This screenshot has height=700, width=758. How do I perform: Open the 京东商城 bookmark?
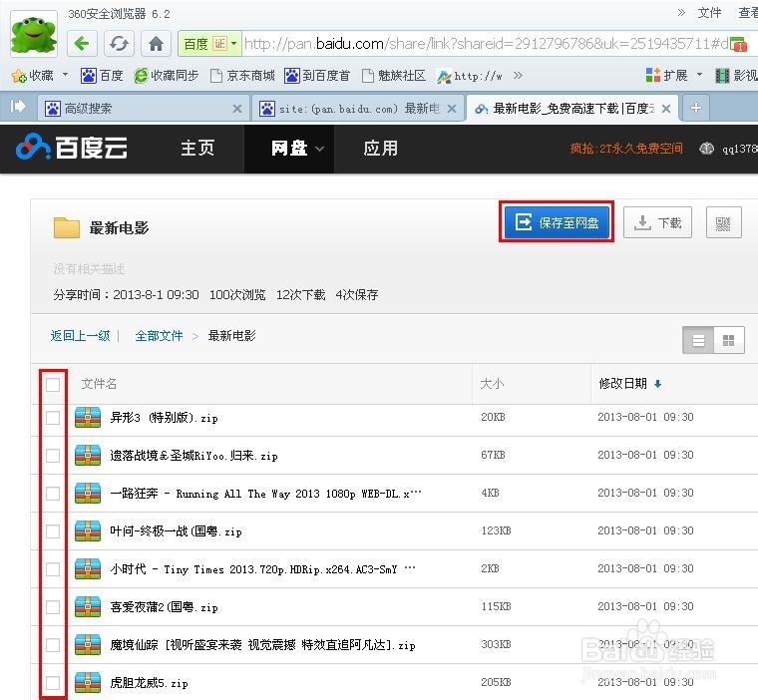(x=242, y=76)
